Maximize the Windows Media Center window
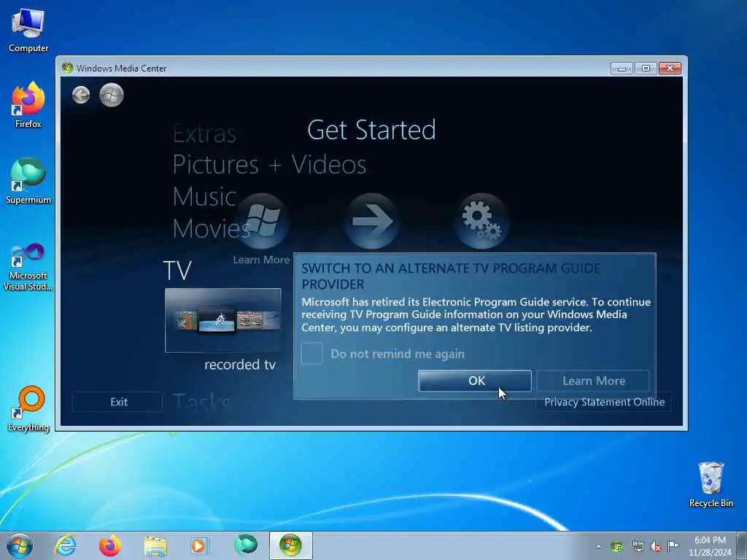747x560 pixels. coord(646,69)
